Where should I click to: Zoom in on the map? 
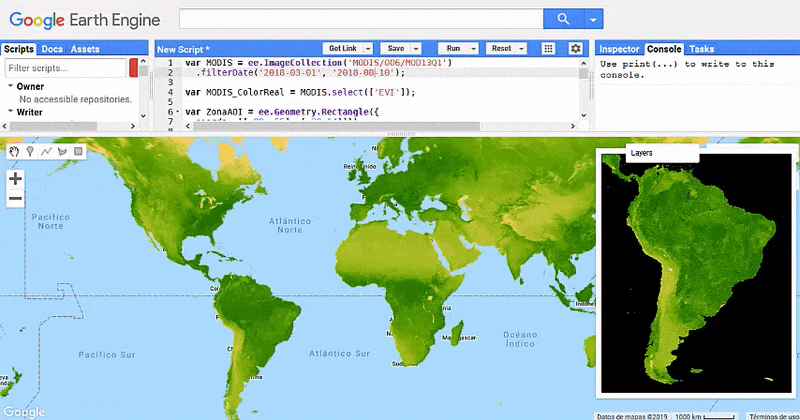(15, 179)
